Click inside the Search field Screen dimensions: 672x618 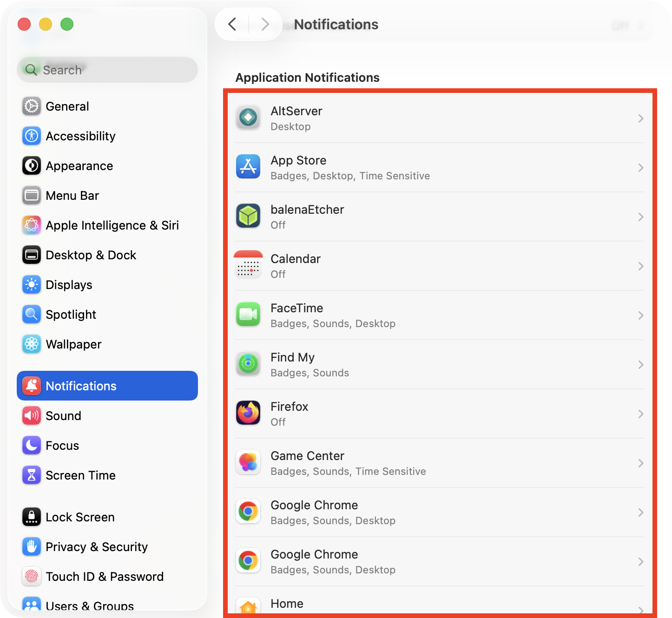point(107,70)
